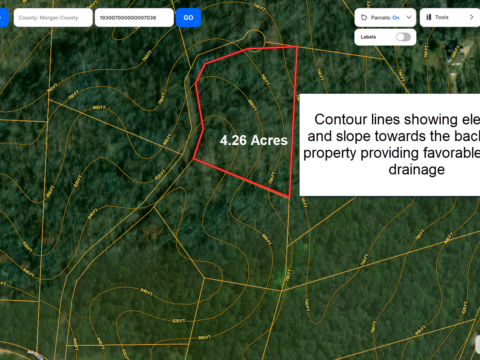Open the Tools panel arrow
The image size is (480, 360).
(471, 17)
